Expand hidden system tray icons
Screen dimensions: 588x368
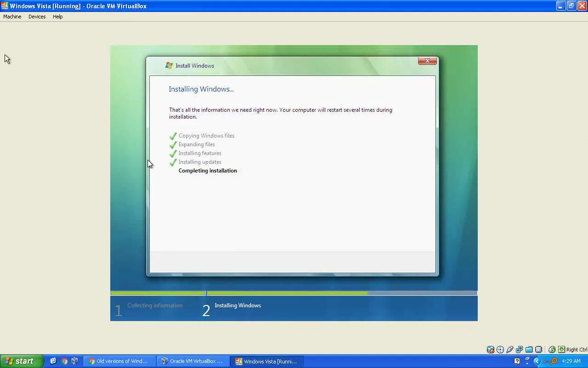point(537,361)
